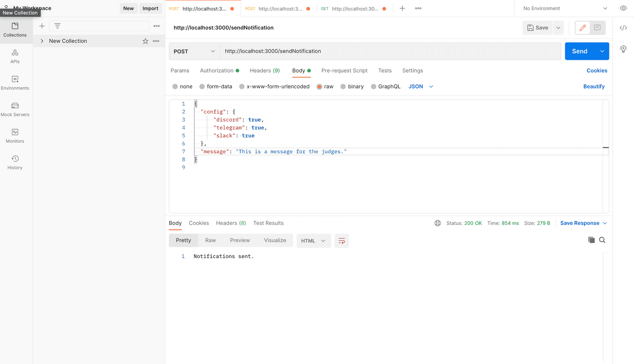634x364 pixels.
Task: Select the 'none' body type
Action: (x=175, y=87)
